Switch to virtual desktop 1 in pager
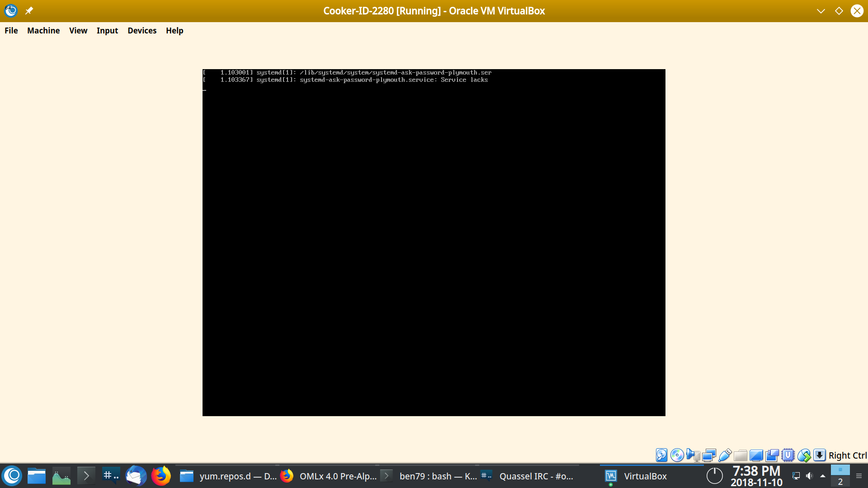This screenshot has height=488, width=868. coord(840,470)
